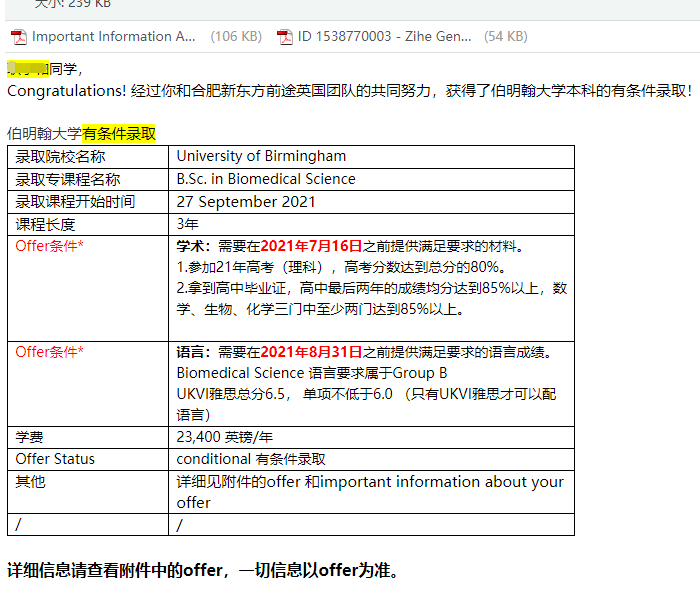Click the red '2021年7月16日' deadline text
This screenshot has width=700, height=607.
coord(311,246)
